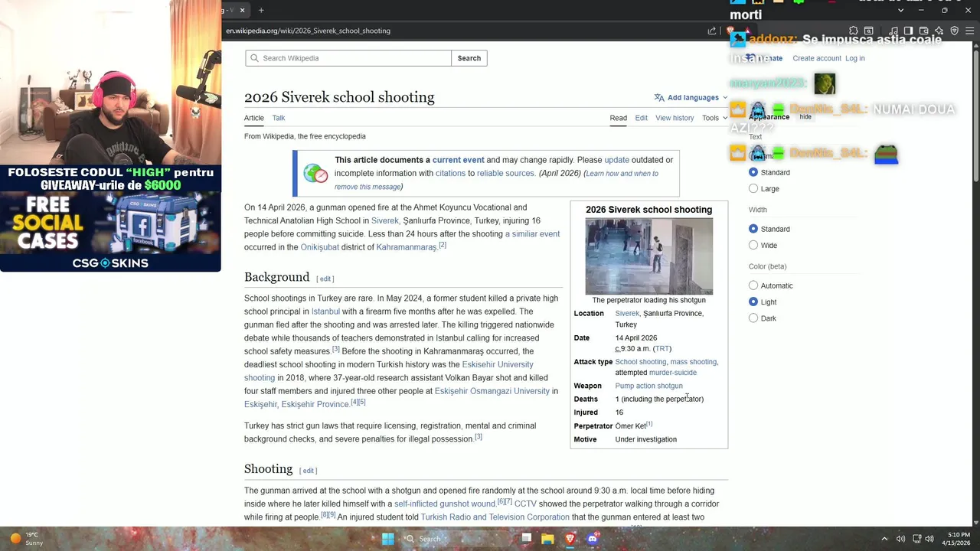
Task: Close the current browser tab
Action: (x=242, y=10)
